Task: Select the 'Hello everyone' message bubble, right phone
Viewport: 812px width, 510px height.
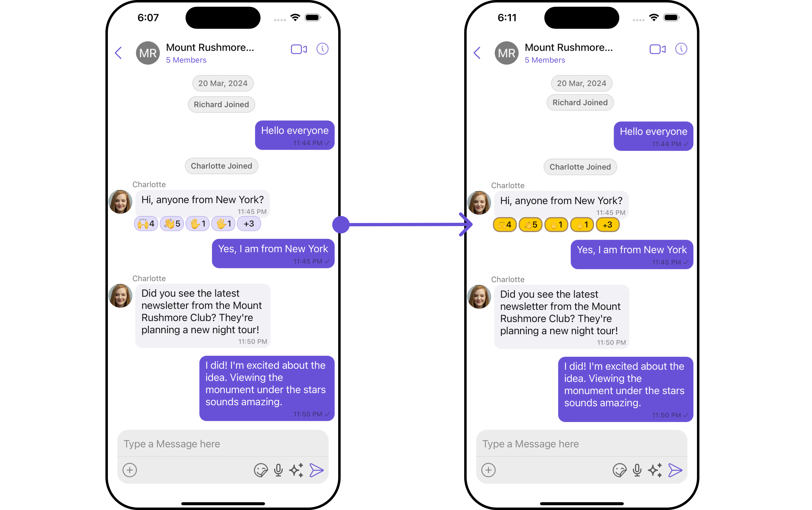Action: point(653,136)
